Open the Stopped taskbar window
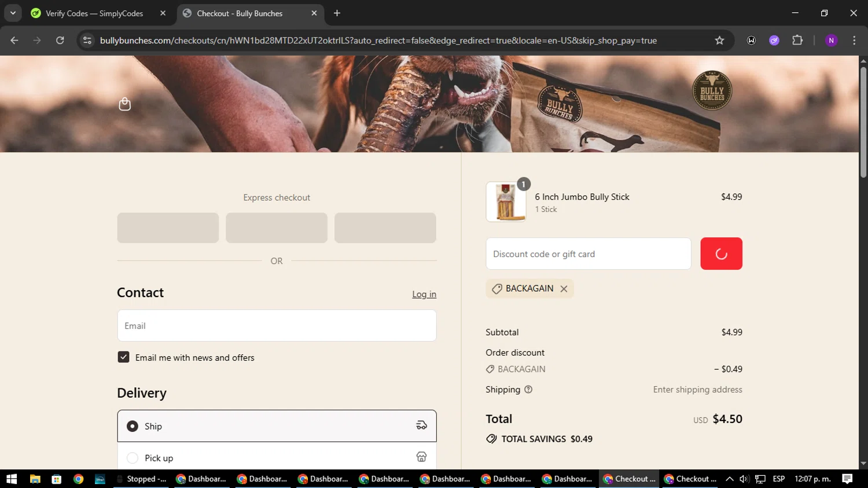The width and height of the screenshot is (868, 488). click(x=141, y=479)
